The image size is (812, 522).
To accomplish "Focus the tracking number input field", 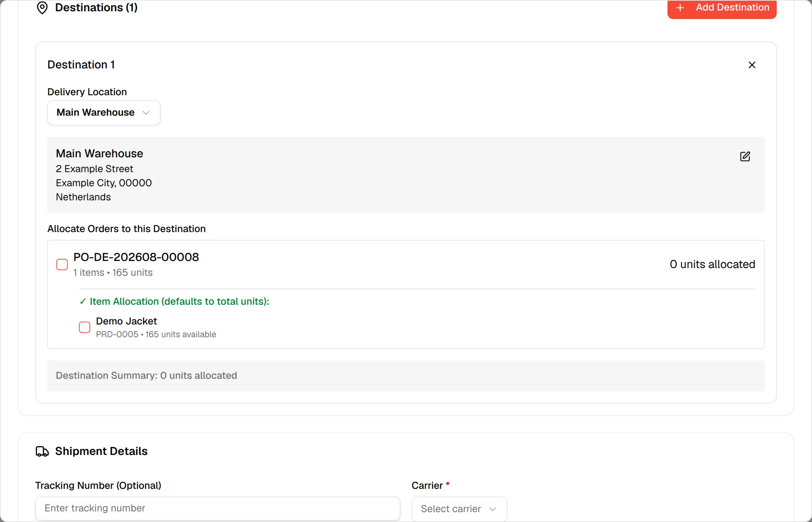I will (218, 508).
